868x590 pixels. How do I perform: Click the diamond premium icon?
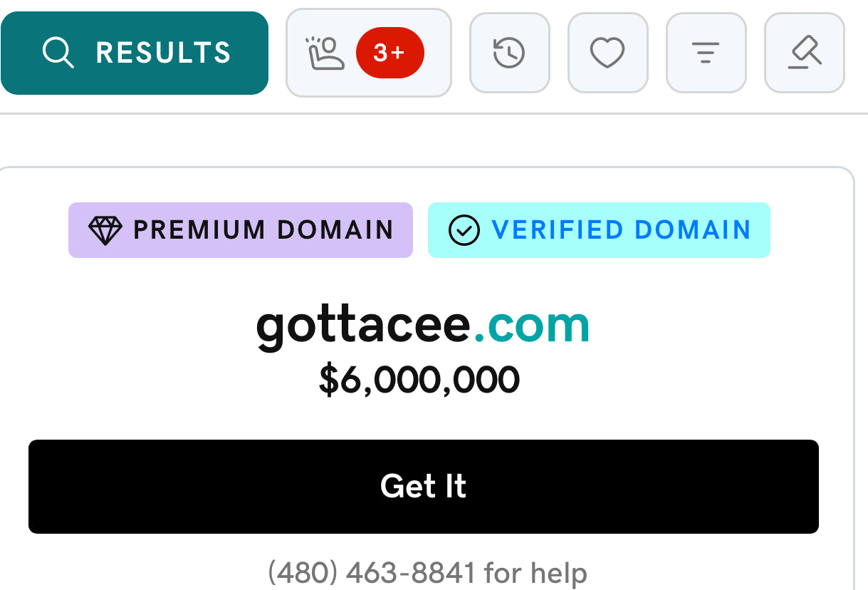click(x=105, y=230)
